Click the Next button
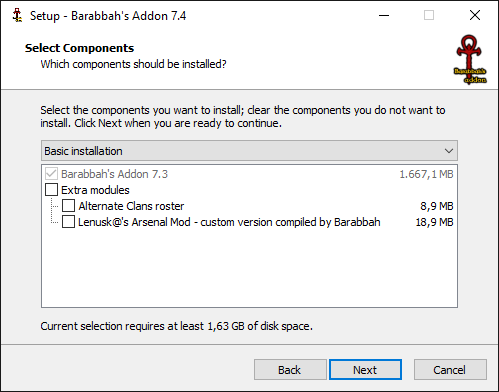Image resolution: width=499 pixels, height=392 pixels. (365, 370)
